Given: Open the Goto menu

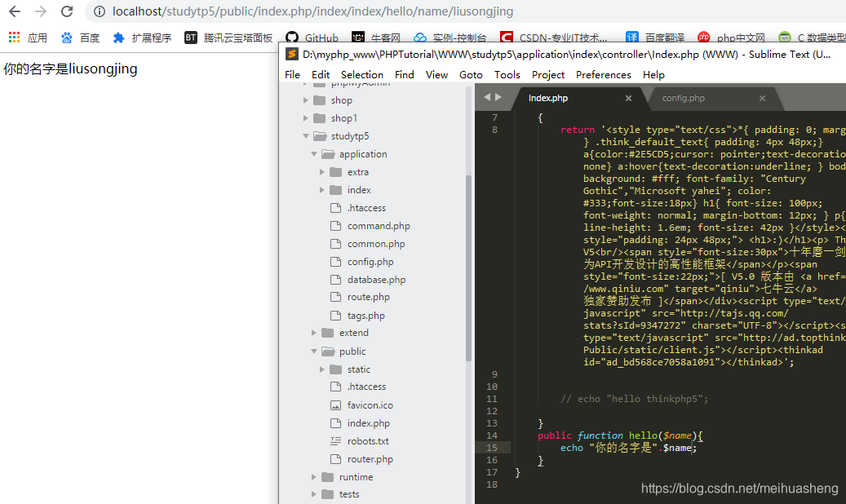Looking at the screenshot, I should (471, 75).
